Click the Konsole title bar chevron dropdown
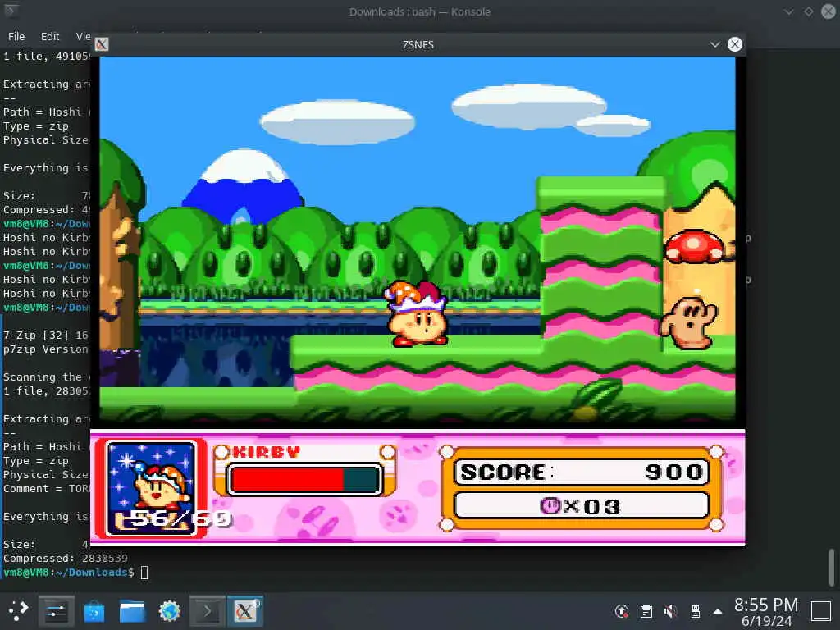This screenshot has width=840, height=630. 788,11
